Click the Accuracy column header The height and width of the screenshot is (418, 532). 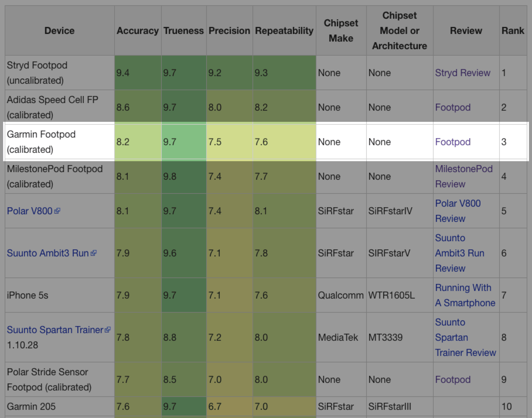[137, 30]
